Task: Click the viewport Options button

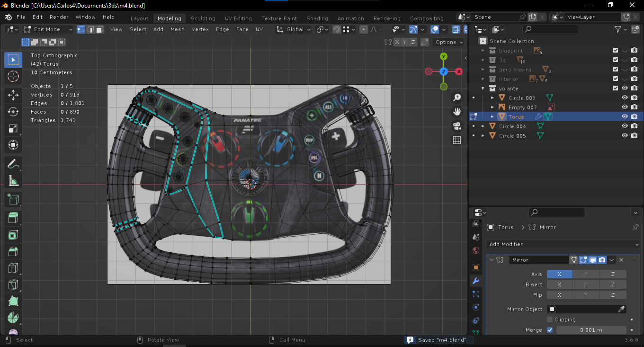Action: tap(448, 42)
